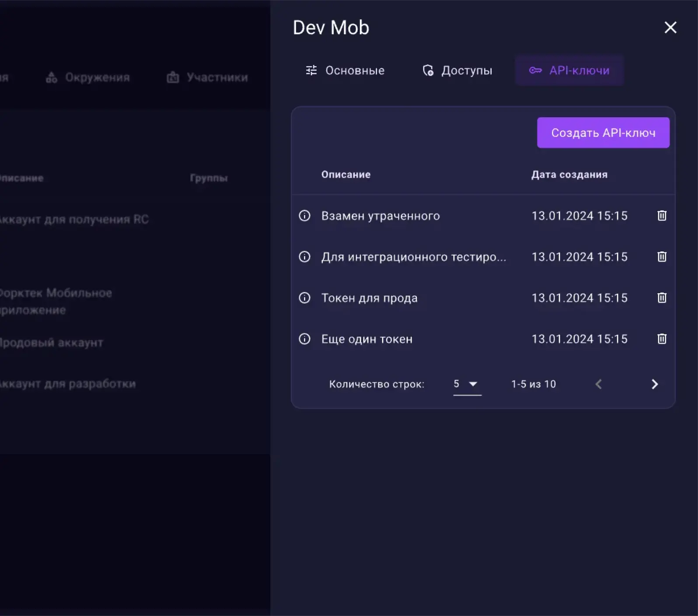Delete the "Для интеграционного тестиро..." key

pos(662,257)
